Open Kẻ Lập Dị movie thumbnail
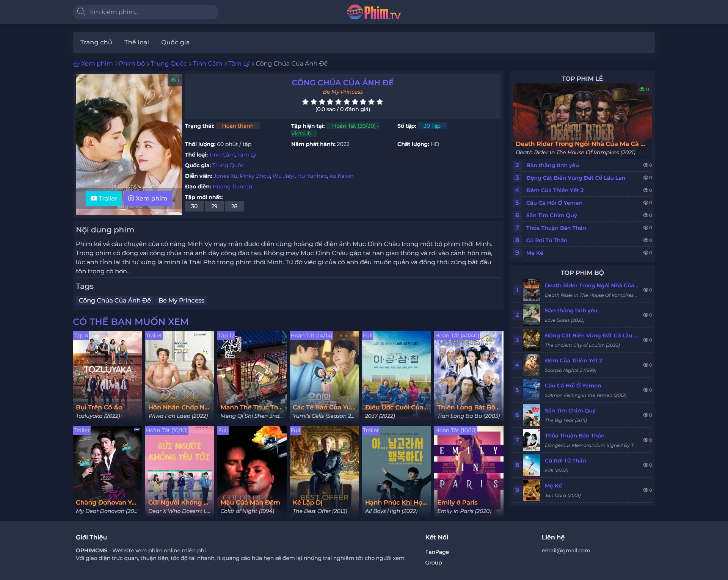The image size is (728, 580). 324,471
